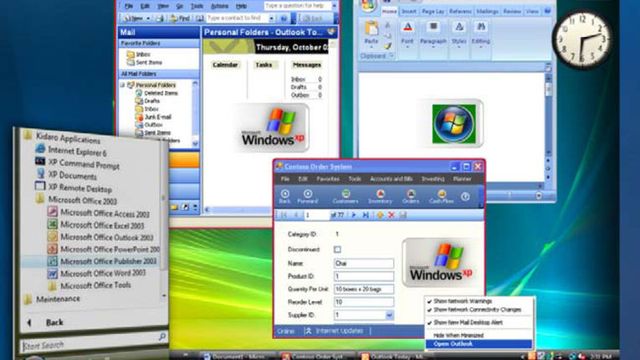Open Tools menu in Outlook
Screen dimensions: 640x360
click(197, 6)
